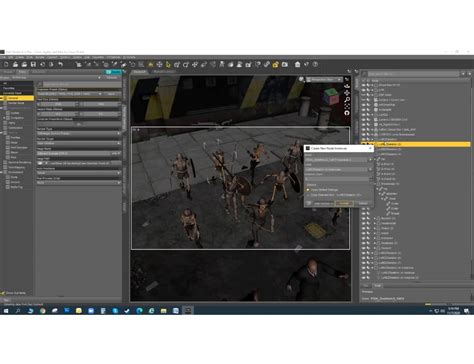The width and height of the screenshot is (474, 364).
Task: Open the Perspective View dropdown
Action: click(x=324, y=79)
